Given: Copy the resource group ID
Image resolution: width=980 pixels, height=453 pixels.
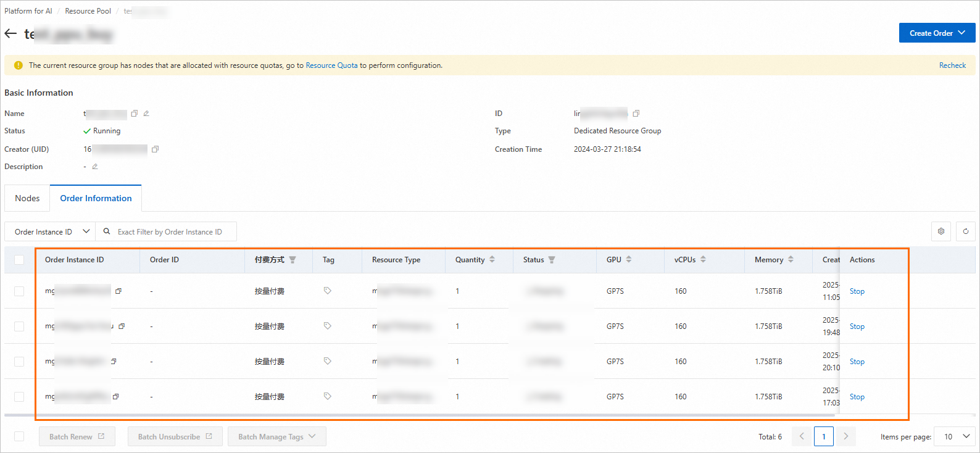Looking at the screenshot, I should click(x=636, y=114).
